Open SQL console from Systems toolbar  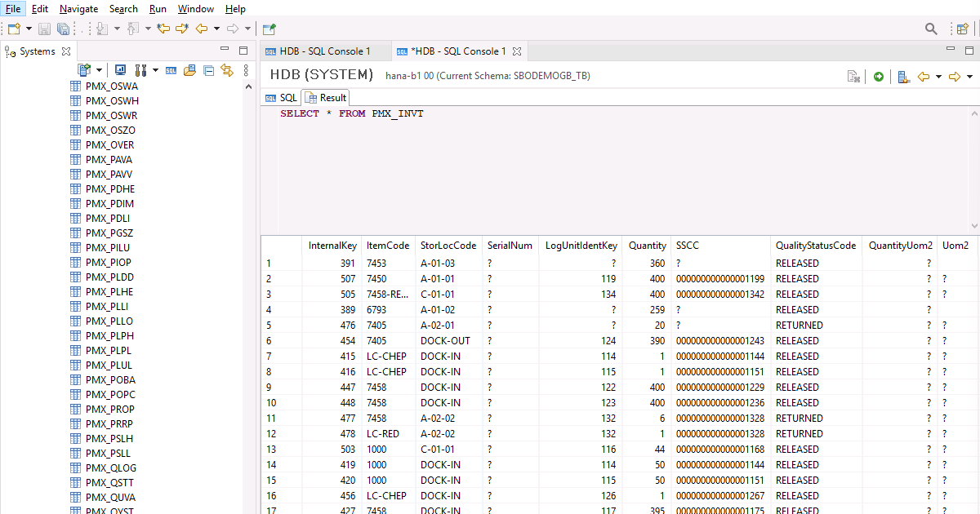(171, 71)
